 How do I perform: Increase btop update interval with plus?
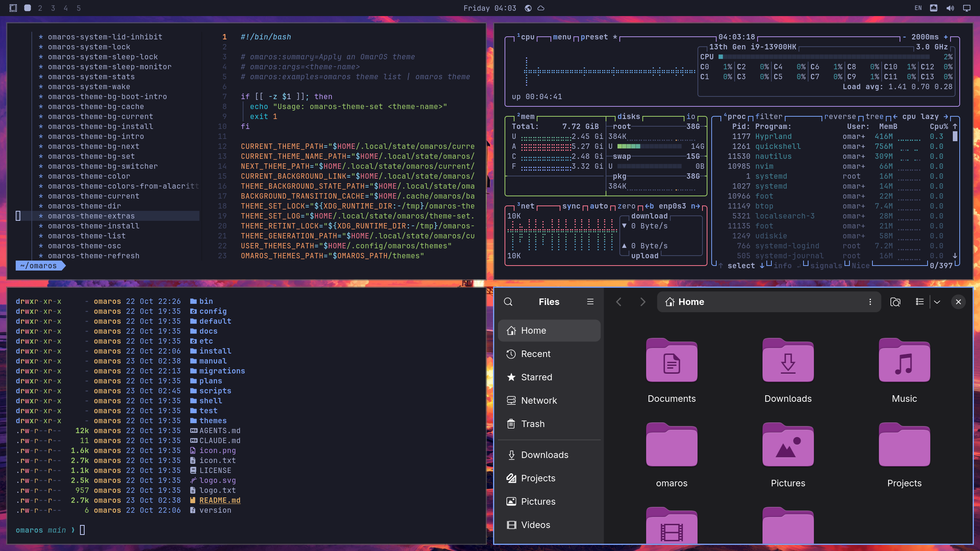(x=946, y=37)
